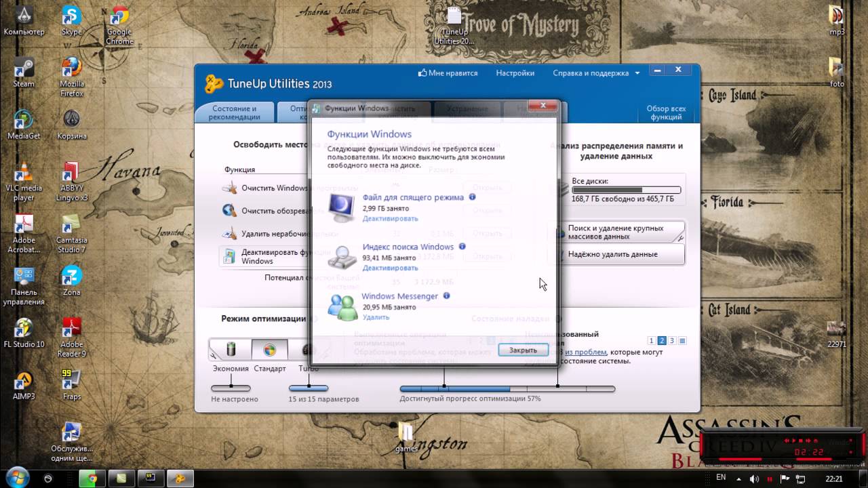Click the Экономия mode slider
868x488 pixels.
231,388
